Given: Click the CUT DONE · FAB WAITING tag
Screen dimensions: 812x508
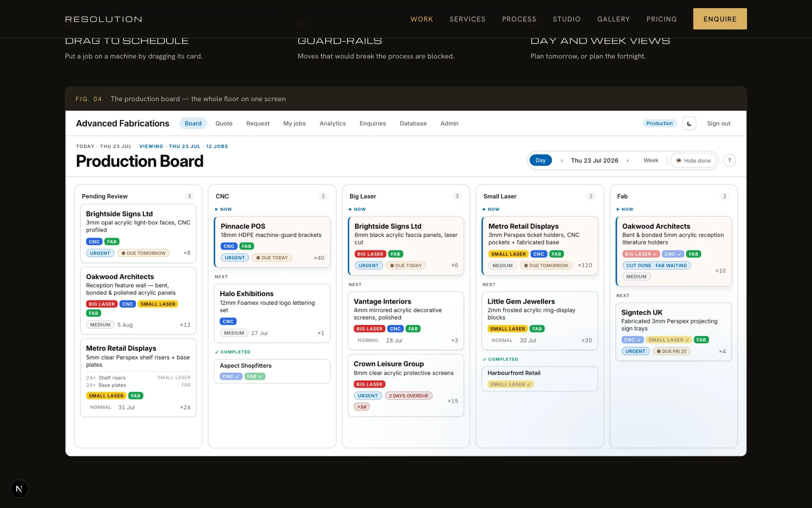Looking at the screenshot, I should [656, 265].
